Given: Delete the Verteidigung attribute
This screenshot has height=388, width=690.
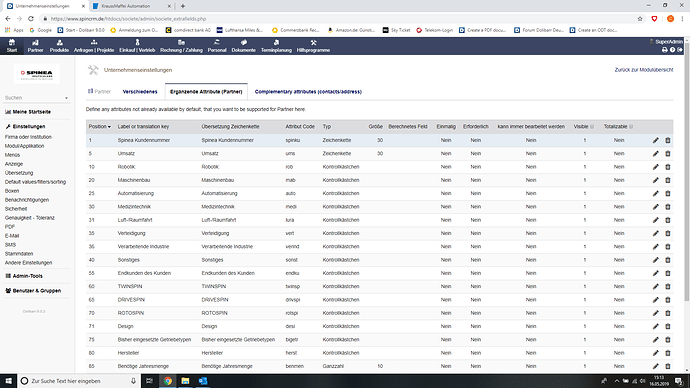Looking at the screenshot, I should [x=668, y=233].
